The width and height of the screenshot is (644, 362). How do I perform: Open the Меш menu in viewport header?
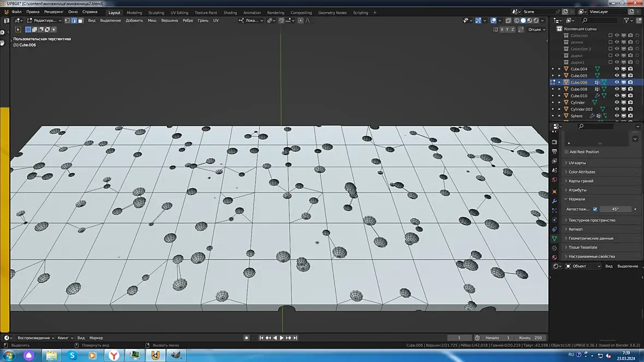152,21
